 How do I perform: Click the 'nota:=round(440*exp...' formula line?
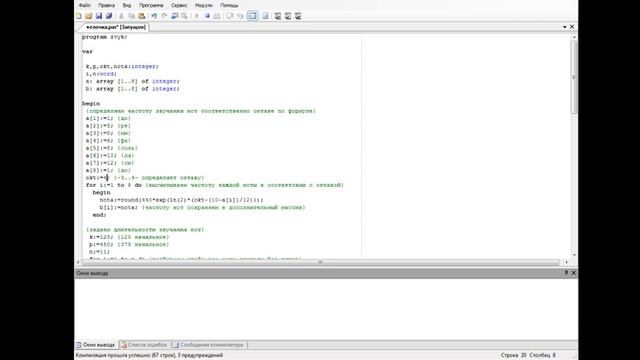pyautogui.click(x=181, y=200)
